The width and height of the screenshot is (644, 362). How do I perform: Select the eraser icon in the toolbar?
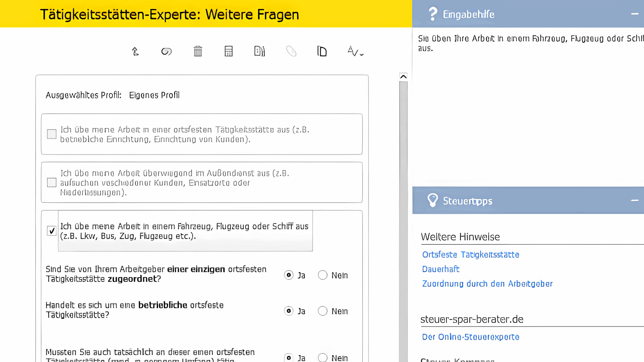pos(291,51)
